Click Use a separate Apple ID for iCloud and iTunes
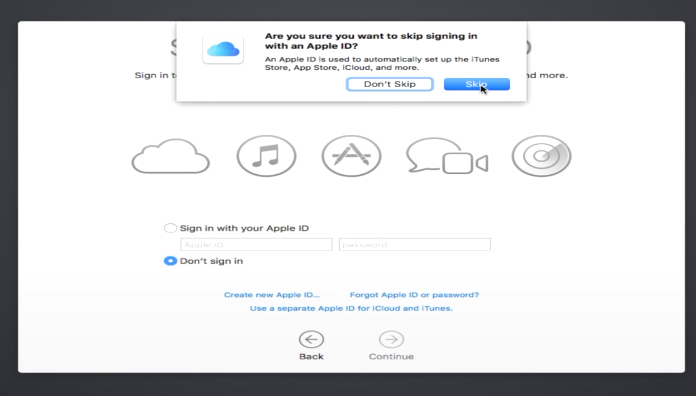The image size is (696, 396). tap(351, 308)
